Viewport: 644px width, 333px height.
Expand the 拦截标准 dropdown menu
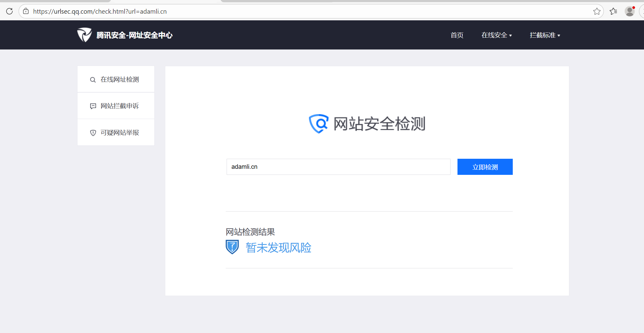click(x=545, y=35)
